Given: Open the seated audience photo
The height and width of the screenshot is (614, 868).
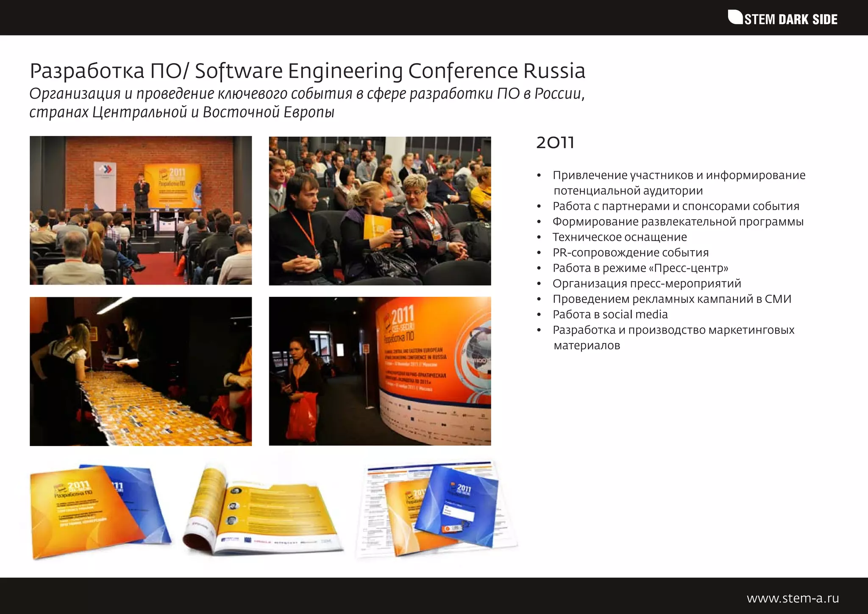Looking at the screenshot, I should pyautogui.click(x=380, y=211).
